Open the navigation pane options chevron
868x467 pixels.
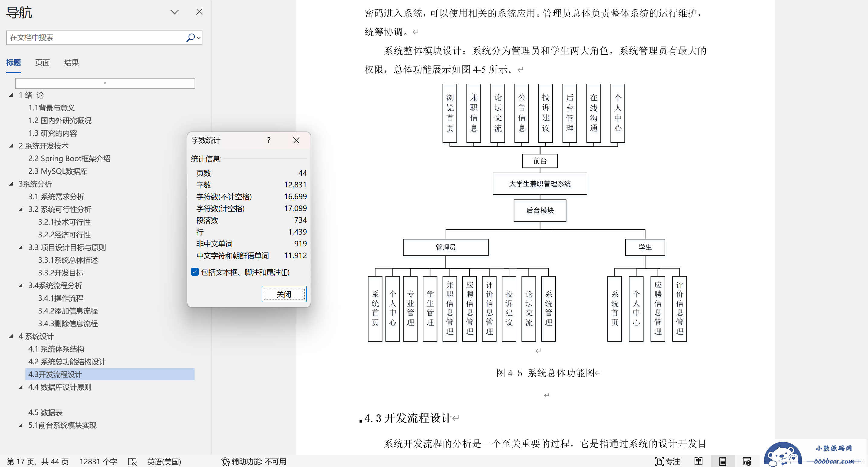pos(175,12)
